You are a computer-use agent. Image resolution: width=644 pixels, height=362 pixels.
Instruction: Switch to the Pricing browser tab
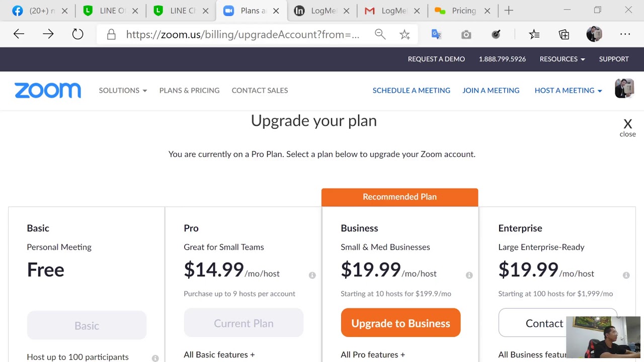tap(462, 11)
